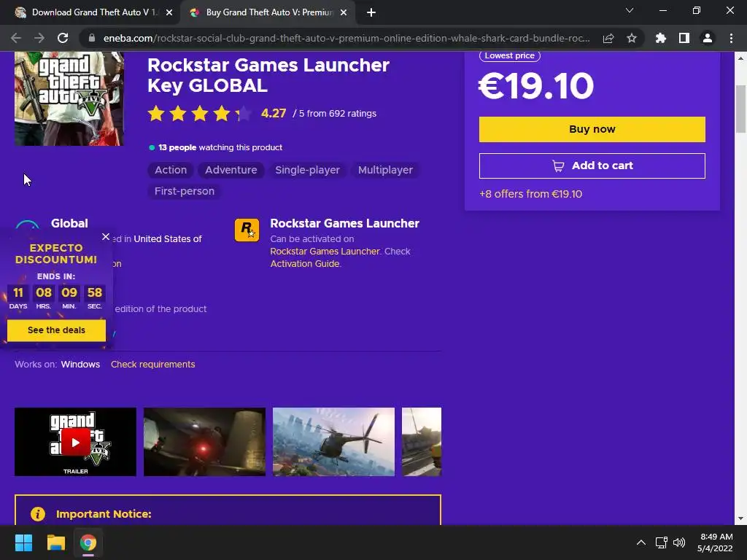Open the partially visible fourth screenshot thumbnail

click(x=422, y=442)
